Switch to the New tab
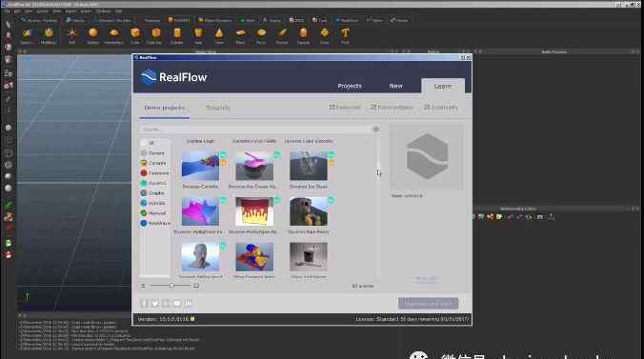The width and height of the screenshot is (644, 359). point(396,86)
